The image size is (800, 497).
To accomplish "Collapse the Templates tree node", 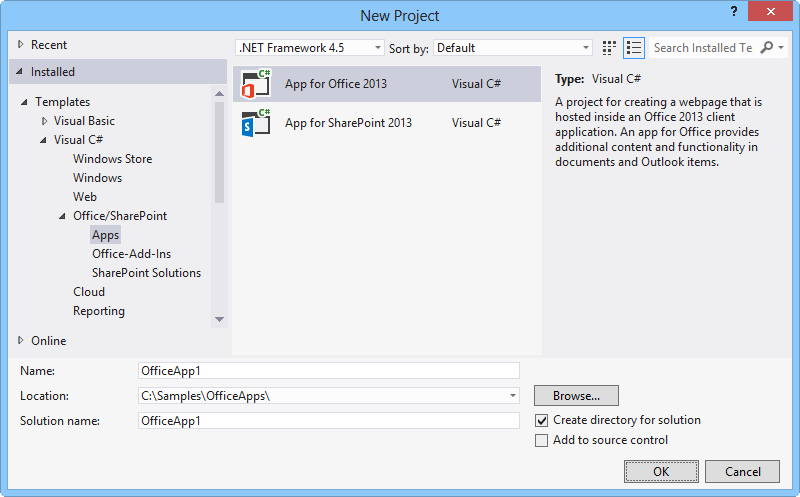I will point(24,102).
